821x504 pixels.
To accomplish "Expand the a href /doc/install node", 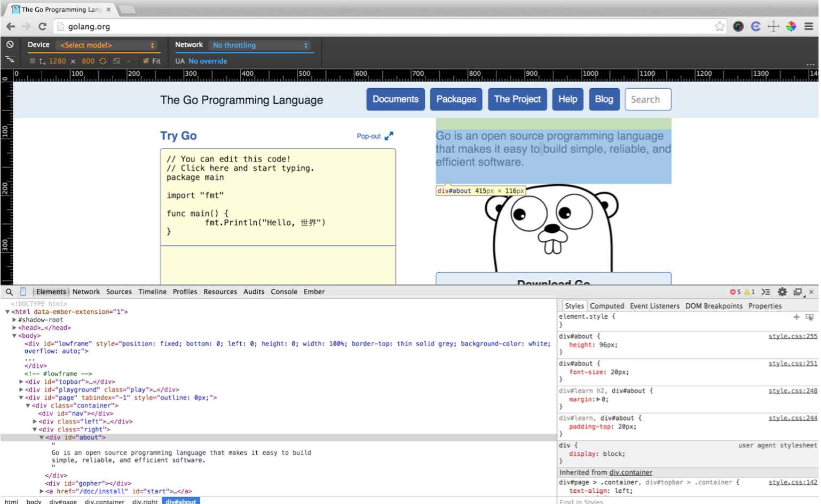I will tap(42, 492).
